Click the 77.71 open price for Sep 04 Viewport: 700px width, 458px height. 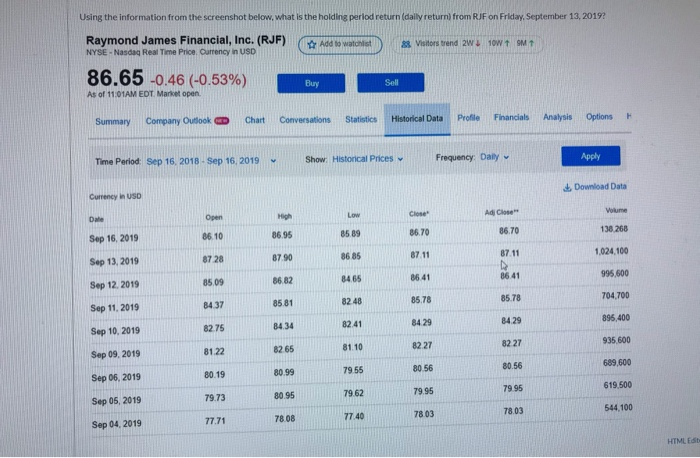[x=215, y=421]
